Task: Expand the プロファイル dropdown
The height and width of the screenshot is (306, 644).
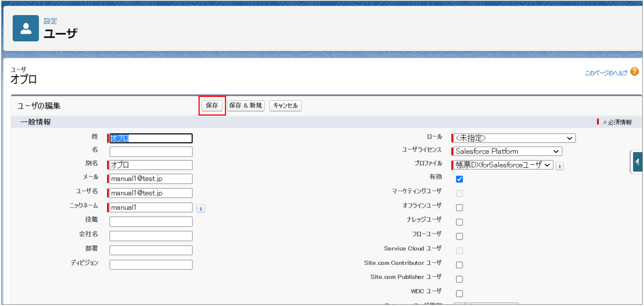Action: pos(503,165)
